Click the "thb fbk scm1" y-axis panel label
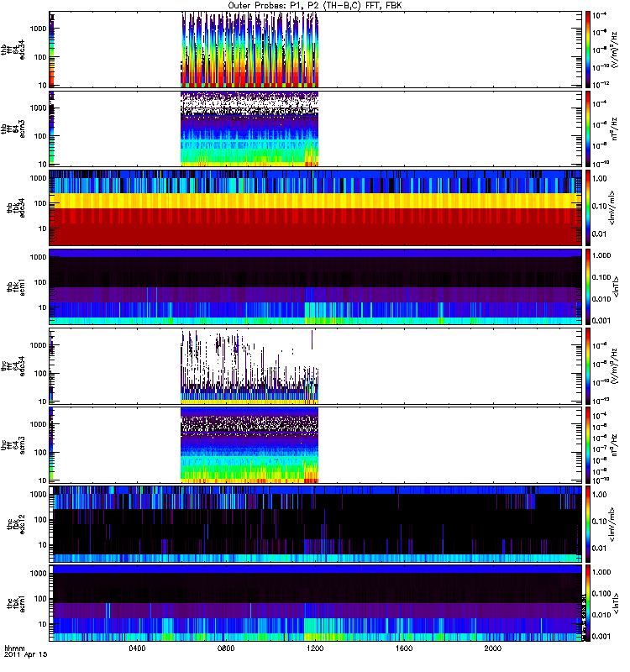Image resolution: width=630 pixels, height=672 pixels. pos(16,286)
